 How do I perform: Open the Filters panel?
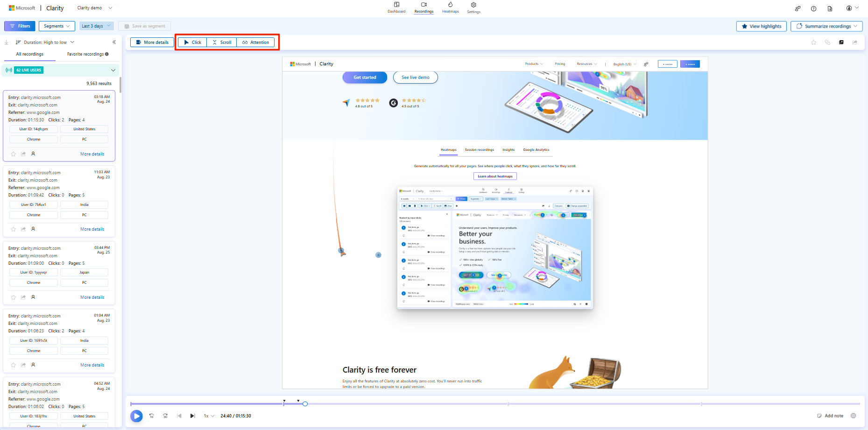pos(20,26)
